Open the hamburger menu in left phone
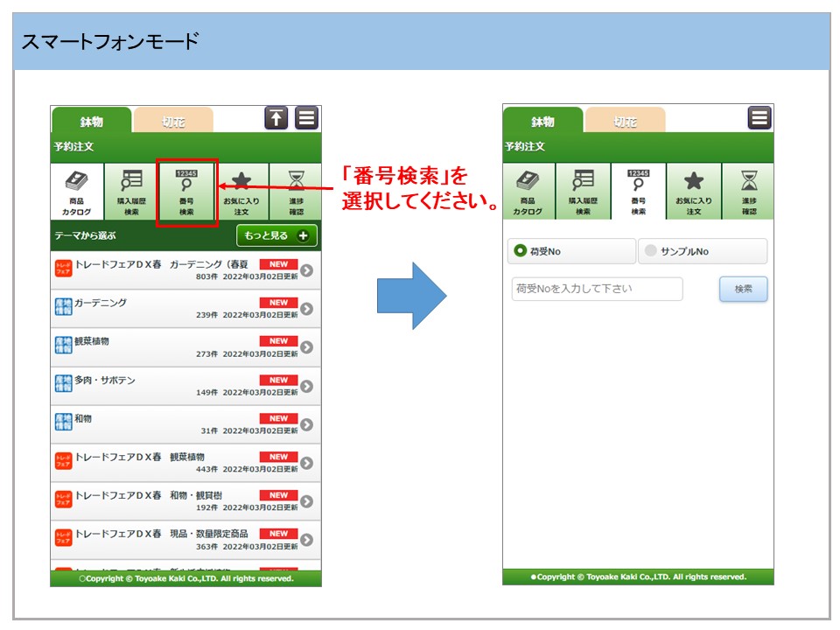This screenshot has height=630, width=840. pos(306,118)
